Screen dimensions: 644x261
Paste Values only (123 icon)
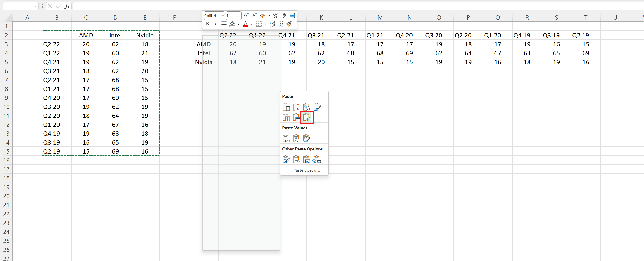click(286, 138)
